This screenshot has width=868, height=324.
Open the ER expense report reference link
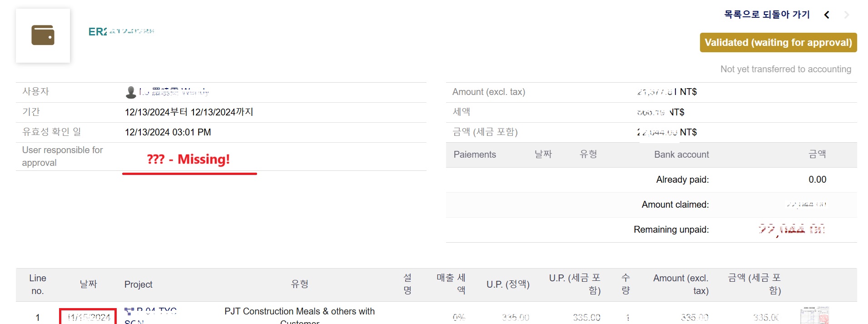tap(121, 31)
